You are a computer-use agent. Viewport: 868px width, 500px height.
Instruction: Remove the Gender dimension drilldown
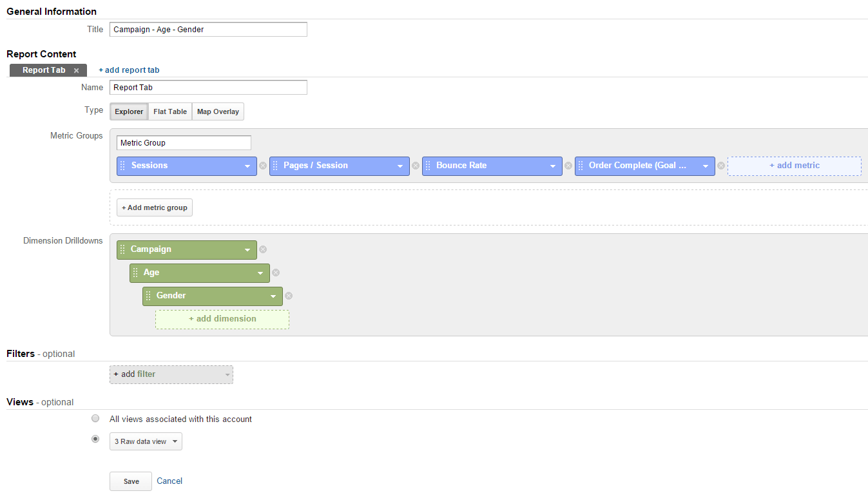coord(289,296)
